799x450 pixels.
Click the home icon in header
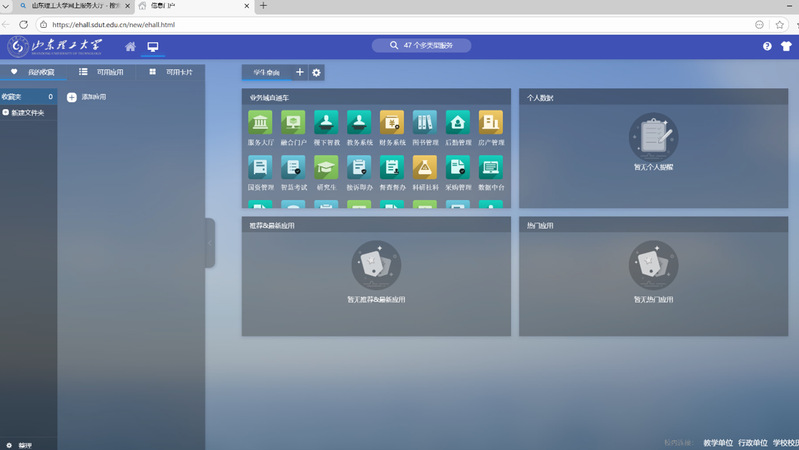pyautogui.click(x=130, y=46)
